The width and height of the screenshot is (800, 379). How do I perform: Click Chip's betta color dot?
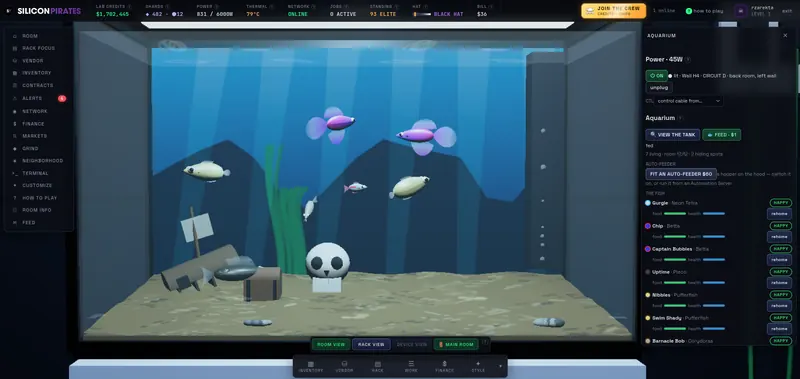(x=648, y=226)
